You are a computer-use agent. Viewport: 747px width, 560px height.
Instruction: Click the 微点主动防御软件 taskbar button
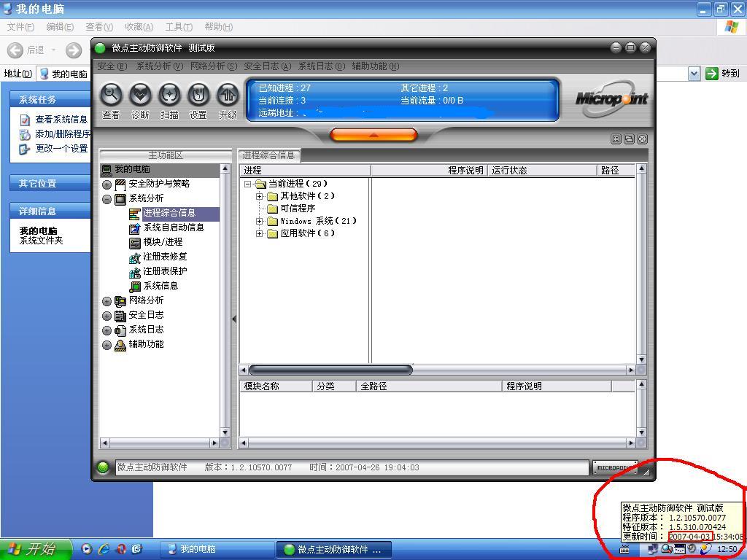334,549
